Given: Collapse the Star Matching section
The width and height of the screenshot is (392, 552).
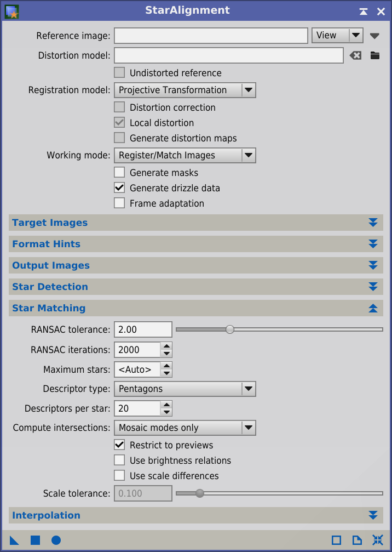Looking at the screenshot, I should [196, 308].
